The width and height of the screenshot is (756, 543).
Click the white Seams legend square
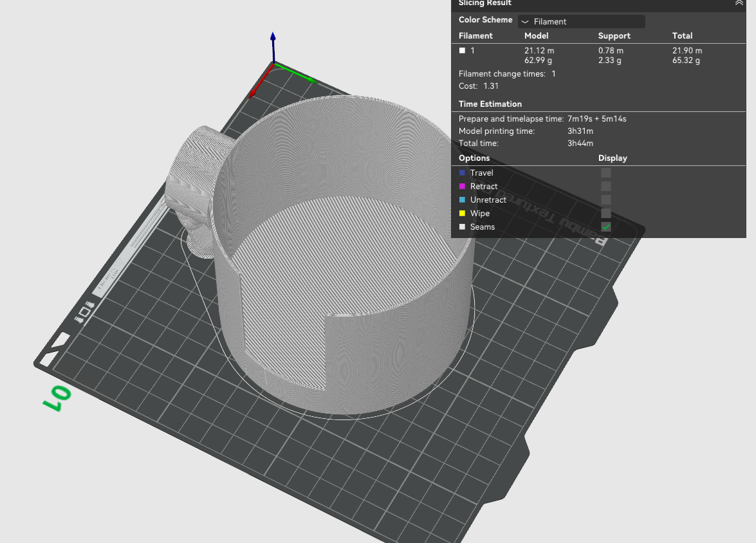pos(462,227)
